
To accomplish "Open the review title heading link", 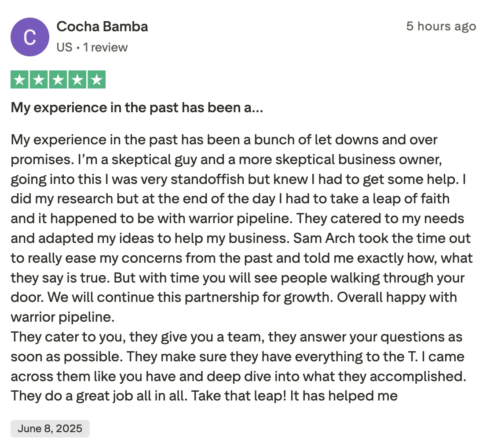I will [137, 107].
